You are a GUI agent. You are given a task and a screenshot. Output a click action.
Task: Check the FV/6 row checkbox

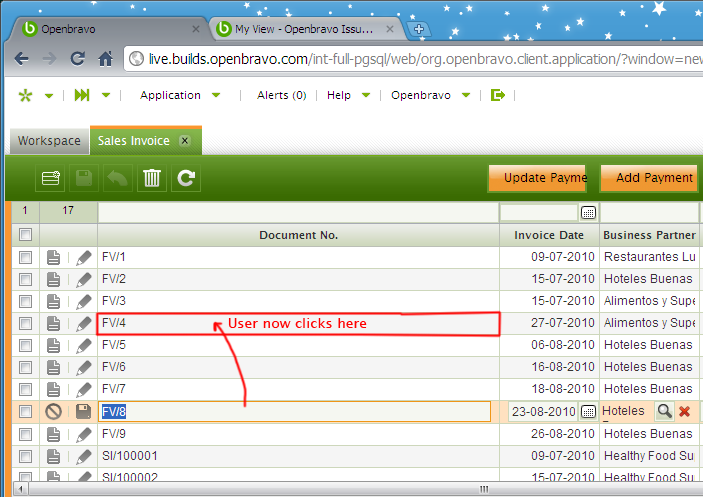click(26, 367)
